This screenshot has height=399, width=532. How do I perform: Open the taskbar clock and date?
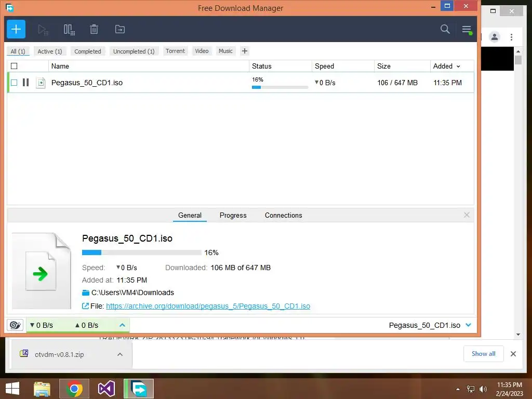[x=510, y=389]
